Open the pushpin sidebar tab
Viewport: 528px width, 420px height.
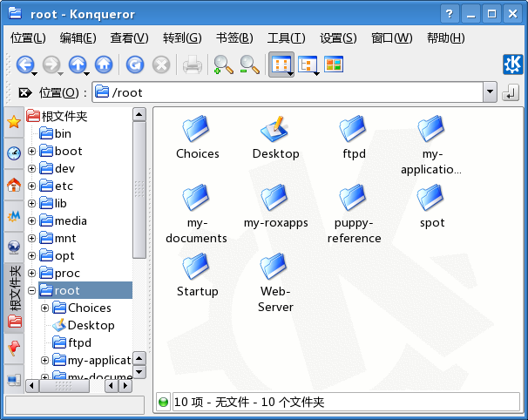[x=14, y=349]
